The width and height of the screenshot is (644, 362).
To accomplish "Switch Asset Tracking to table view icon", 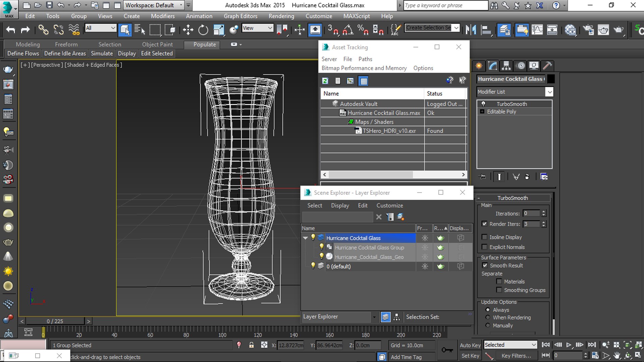I will coord(364,81).
